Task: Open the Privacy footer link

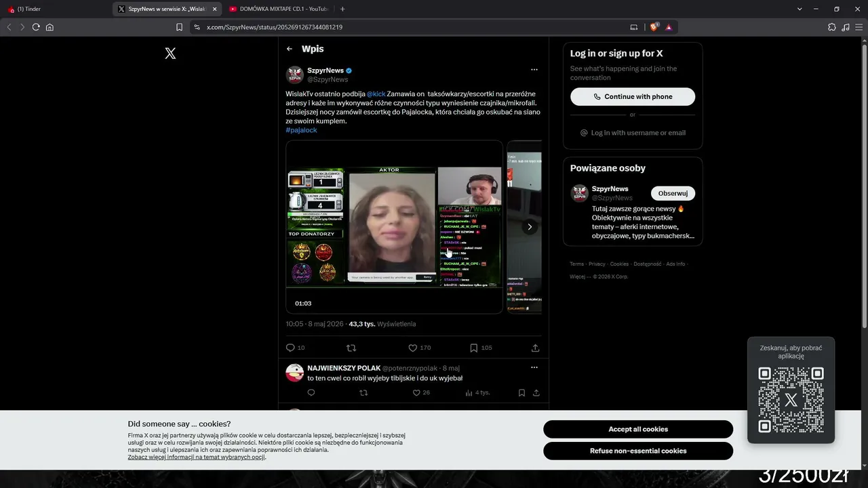Action: click(597, 264)
